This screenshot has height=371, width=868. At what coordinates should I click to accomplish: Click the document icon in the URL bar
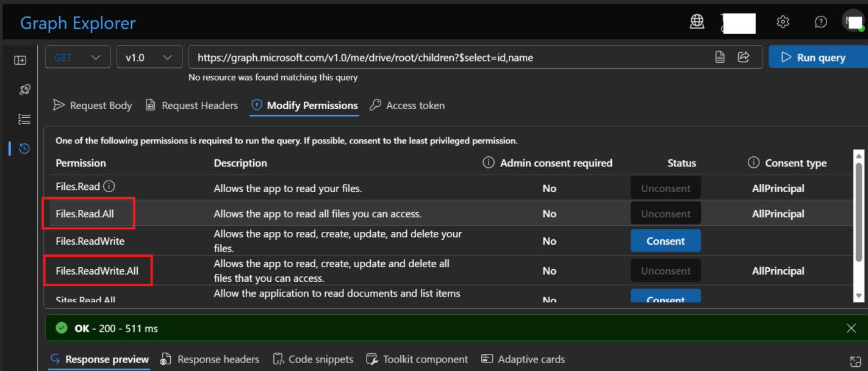(x=720, y=57)
